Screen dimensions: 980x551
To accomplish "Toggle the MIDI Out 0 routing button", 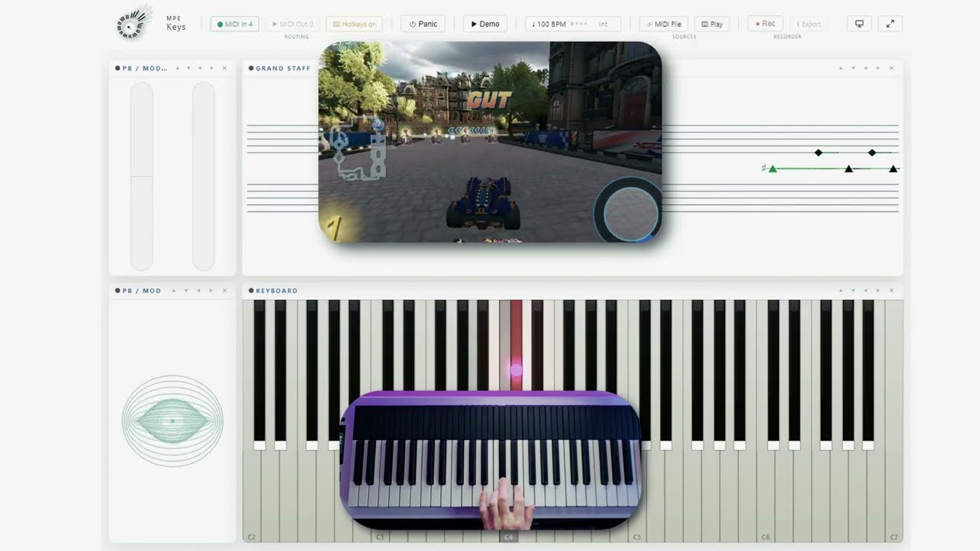I will (x=292, y=24).
